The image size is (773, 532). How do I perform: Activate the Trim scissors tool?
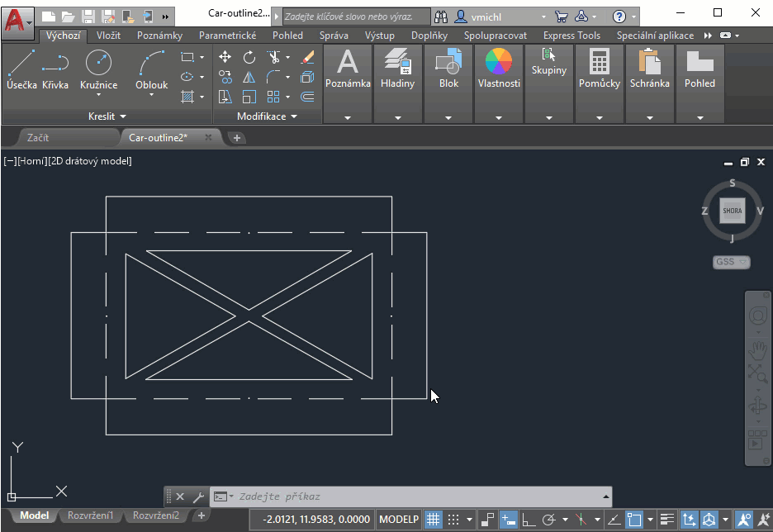coord(273,57)
